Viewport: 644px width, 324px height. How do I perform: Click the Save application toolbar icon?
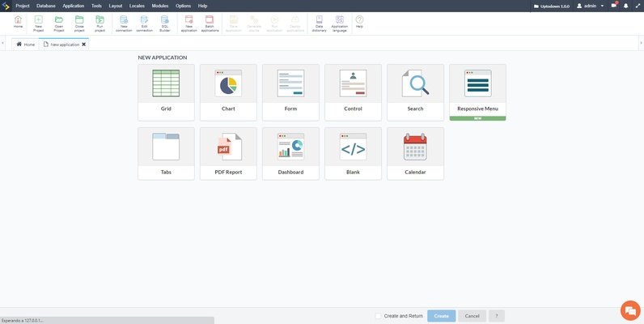tap(234, 23)
